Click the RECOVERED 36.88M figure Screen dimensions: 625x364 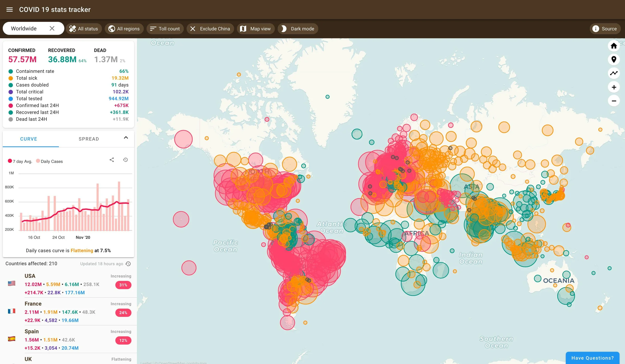coord(62,59)
